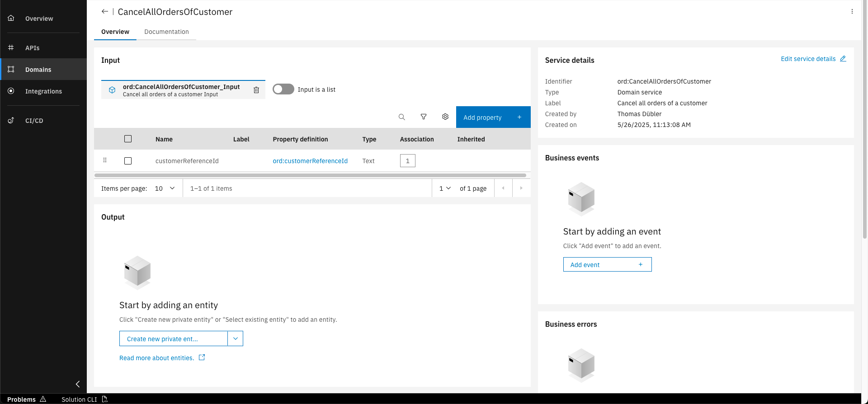
Task: Open the ord:customerReferenceId property definition link
Action: click(x=310, y=161)
